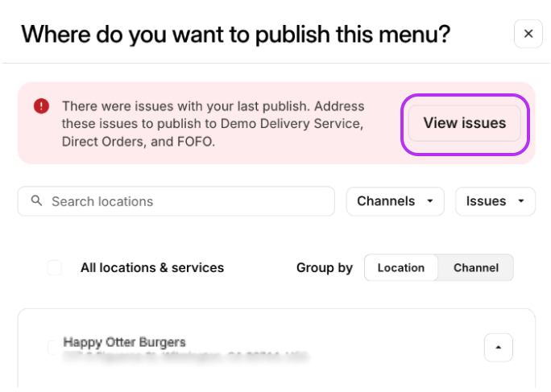Check the All locations & services checkbox
The height and width of the screenshot is (392, 551).
54,268
